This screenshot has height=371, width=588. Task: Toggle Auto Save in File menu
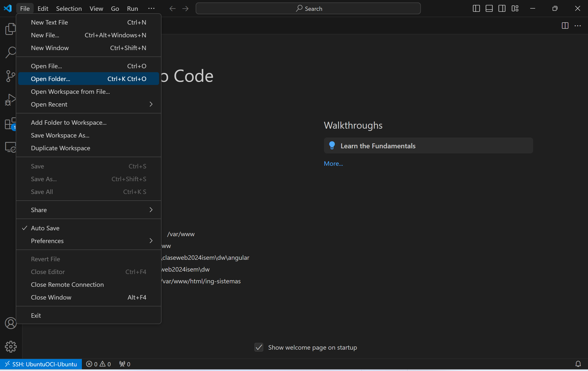click(88, 228)
